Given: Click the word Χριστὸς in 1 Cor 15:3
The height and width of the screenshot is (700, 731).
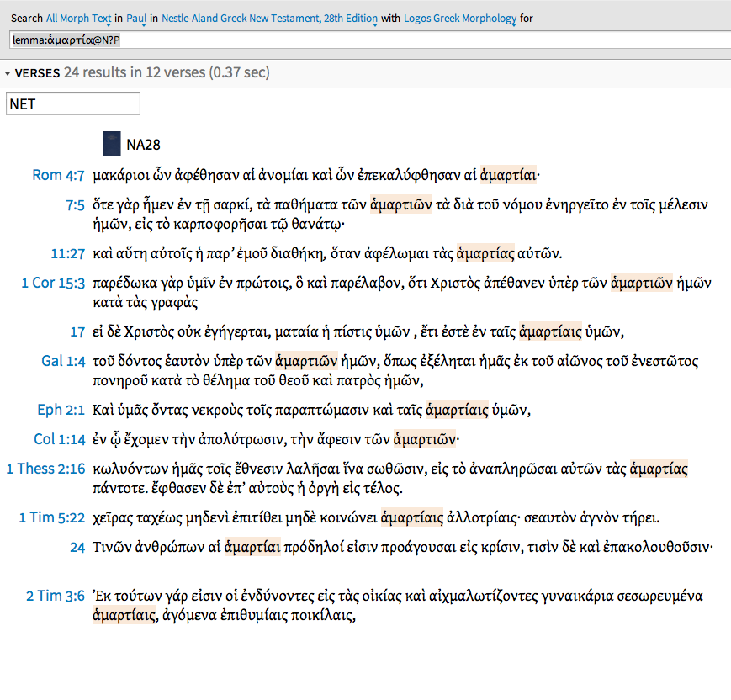Looking at the screenshot, I should pos(455,283).
